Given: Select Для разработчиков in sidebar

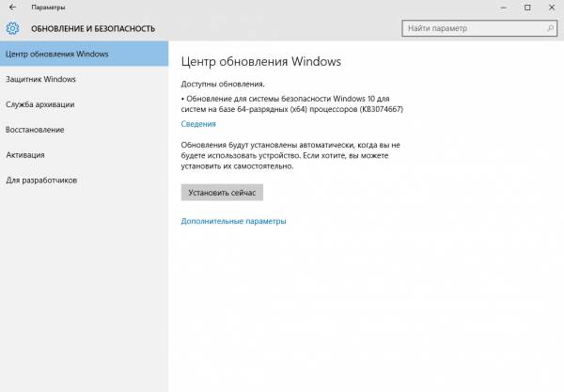Looking at the screenshot, I should [84, 180].
